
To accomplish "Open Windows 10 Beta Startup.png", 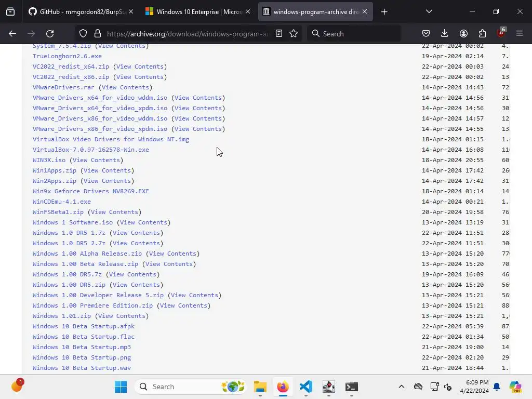I will [x=82, y=357].
